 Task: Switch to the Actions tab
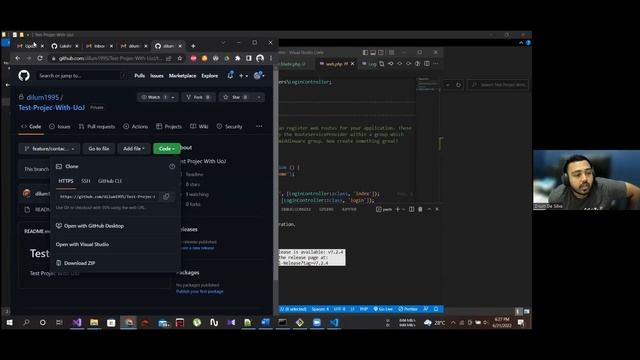(x=136, y=127)
